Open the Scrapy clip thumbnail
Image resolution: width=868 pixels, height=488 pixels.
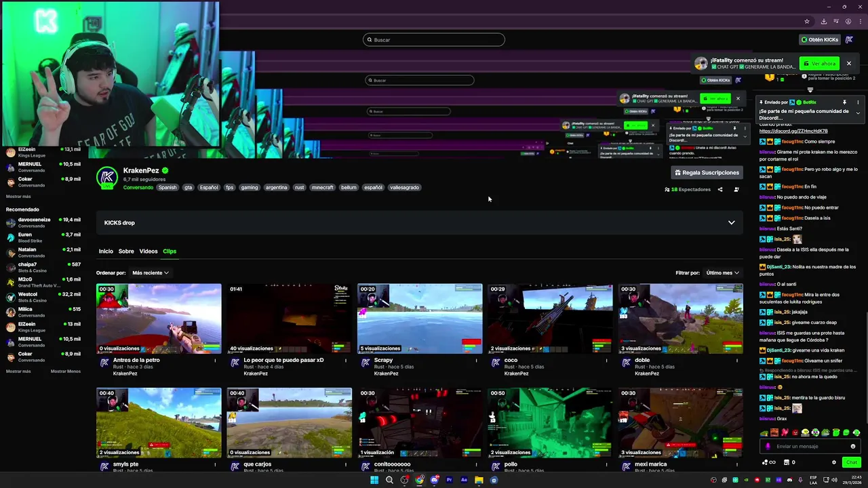point(420,319)
